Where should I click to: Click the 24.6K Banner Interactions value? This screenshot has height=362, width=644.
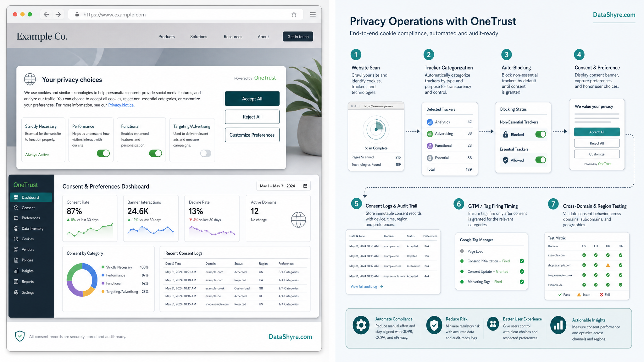click(138, 211)
